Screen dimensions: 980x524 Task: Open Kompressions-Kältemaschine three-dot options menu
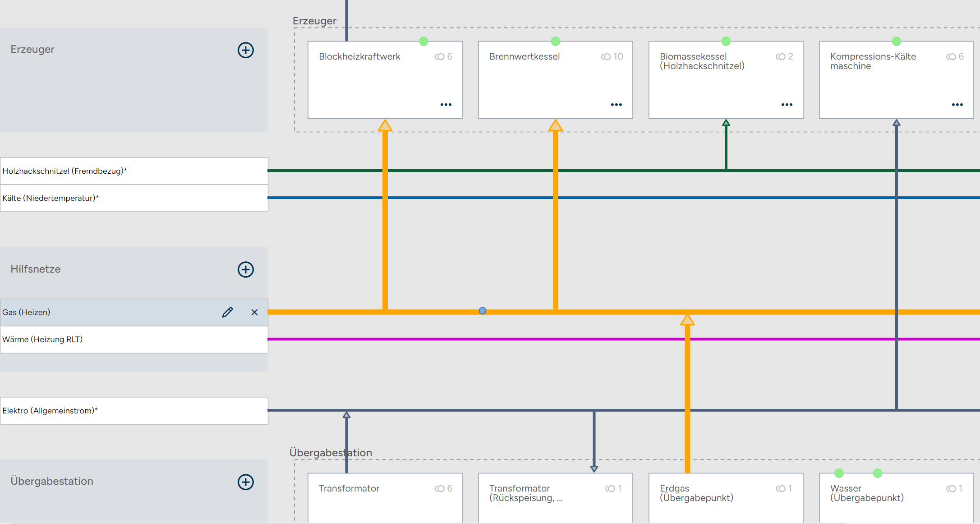click(x=957, y=105)
